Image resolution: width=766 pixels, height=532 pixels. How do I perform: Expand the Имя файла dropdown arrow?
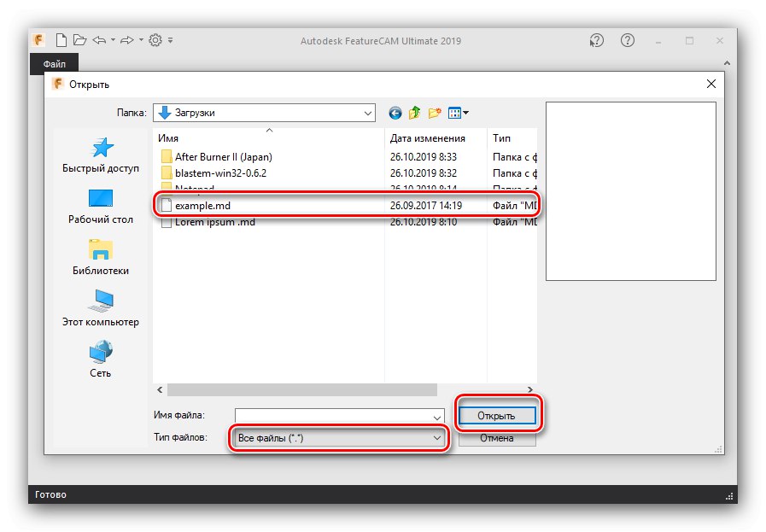click(x=437, y=418)
